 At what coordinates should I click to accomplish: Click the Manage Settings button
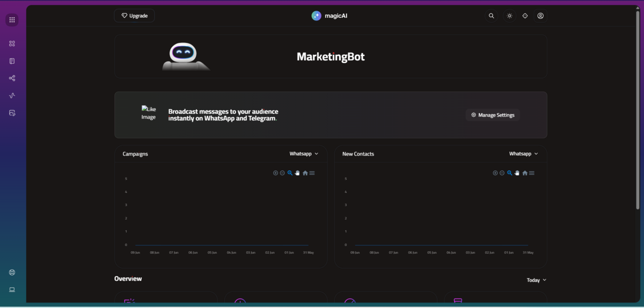pos(493,115)
